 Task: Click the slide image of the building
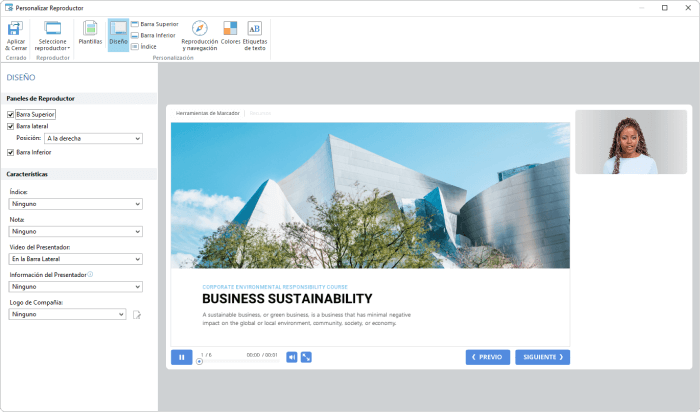(370, 196)
